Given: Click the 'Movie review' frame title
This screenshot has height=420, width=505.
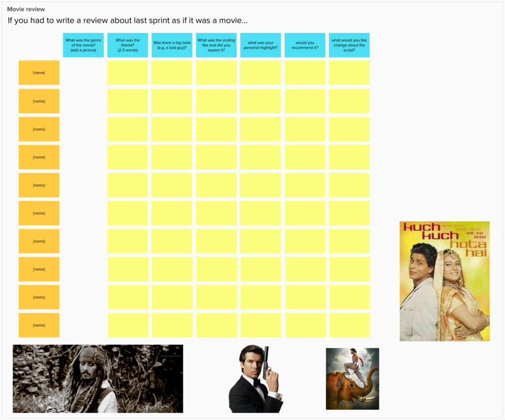Looking at the screenshot, I should (26, 9).
